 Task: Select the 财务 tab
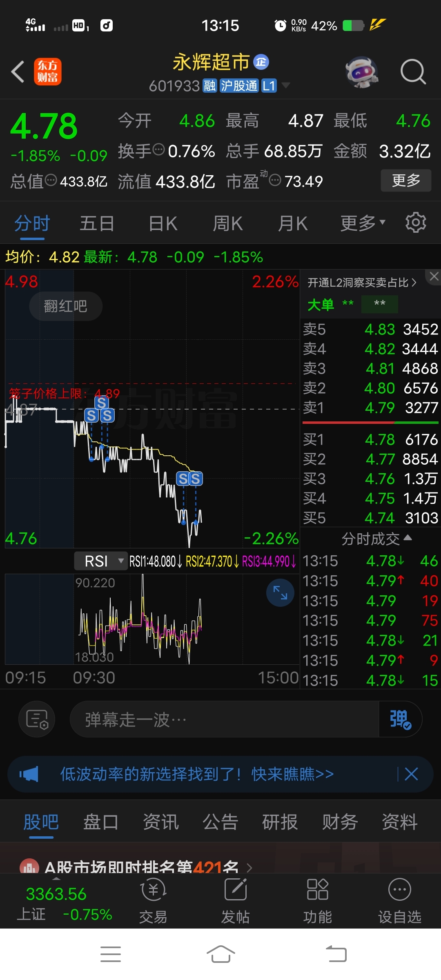pyautogui.click(x=340, y=822)
